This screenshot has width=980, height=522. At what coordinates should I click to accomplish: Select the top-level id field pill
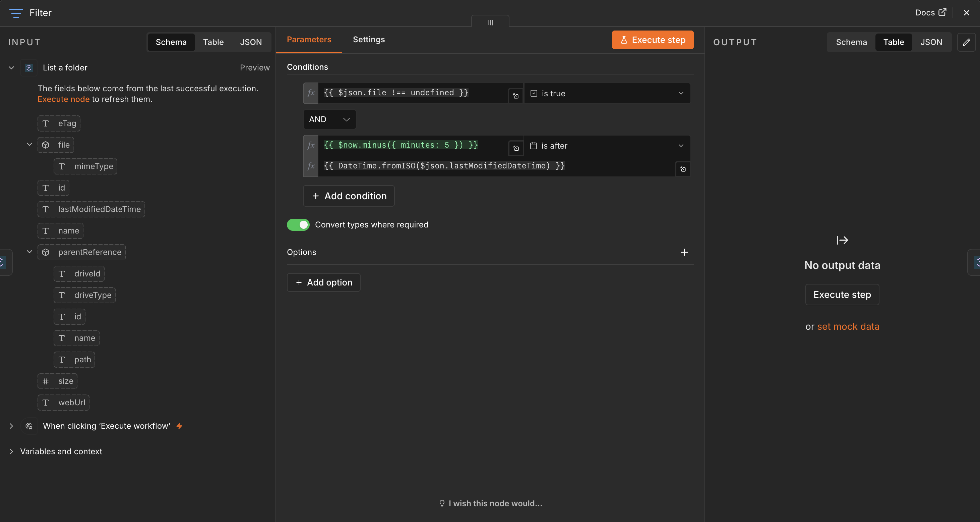53,188
